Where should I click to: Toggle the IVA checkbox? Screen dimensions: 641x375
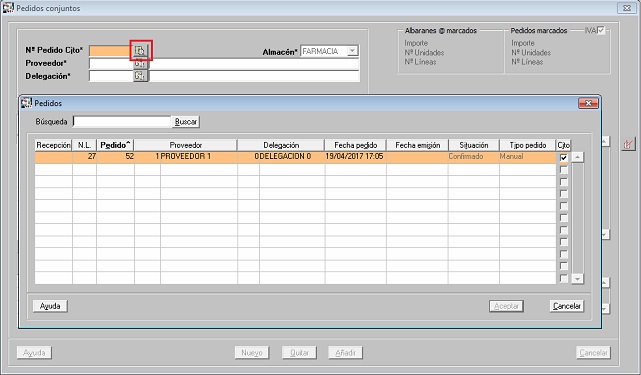601,31
